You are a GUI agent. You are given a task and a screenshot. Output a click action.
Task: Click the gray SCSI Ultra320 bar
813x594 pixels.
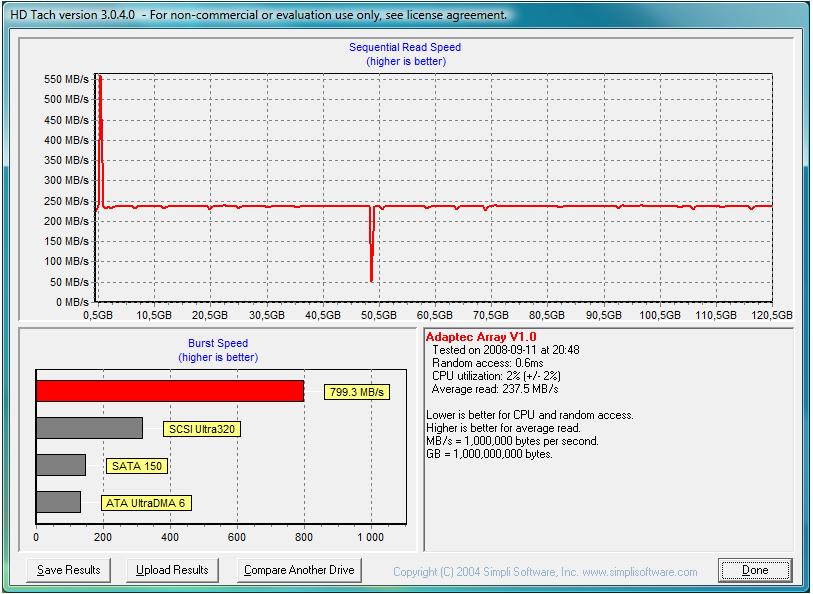pyautogui.click(x=89, y=428)
